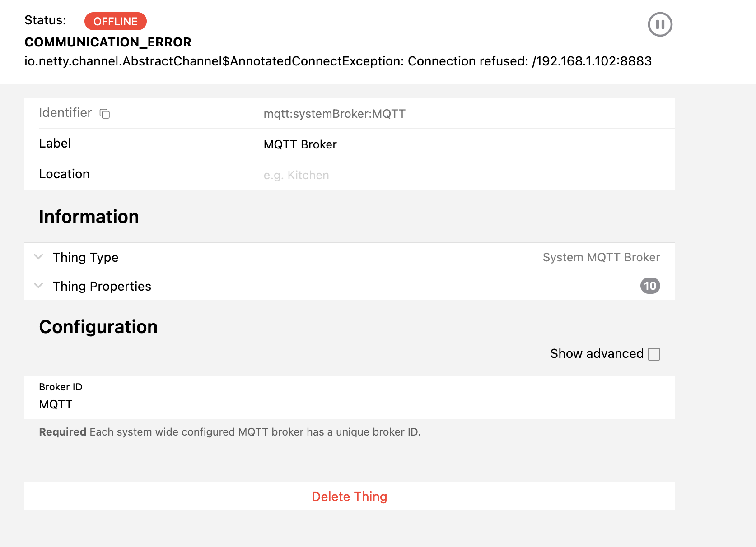Expand the Thing Properties chevron
The width and height of the screenshot is (756, 547).
pos(39,286)
